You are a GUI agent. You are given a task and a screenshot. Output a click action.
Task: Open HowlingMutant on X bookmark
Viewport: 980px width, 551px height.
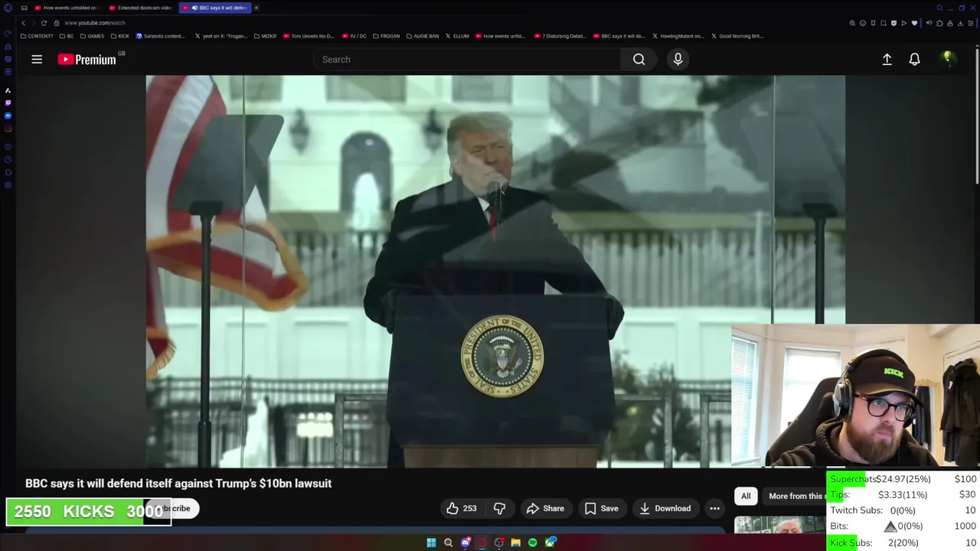pyautogui.click(x=678, y=36)
